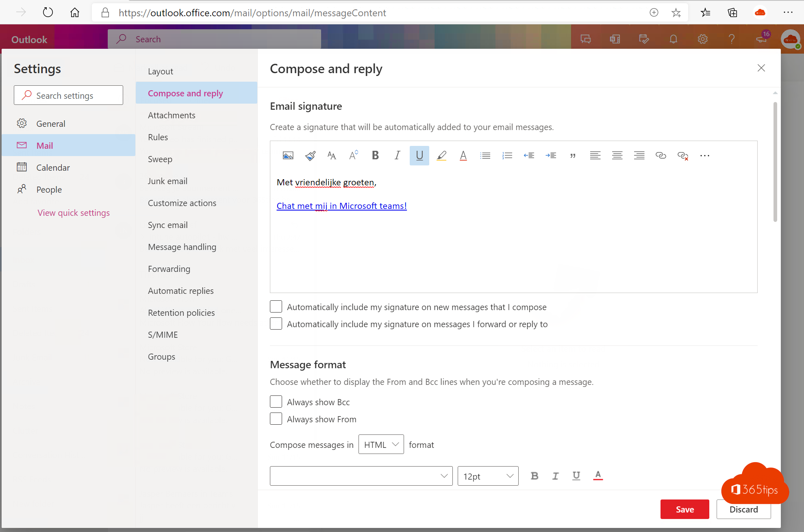Select the Rules settings section
The height and width of the screenshot is (532, 804).
coord(157,137)
